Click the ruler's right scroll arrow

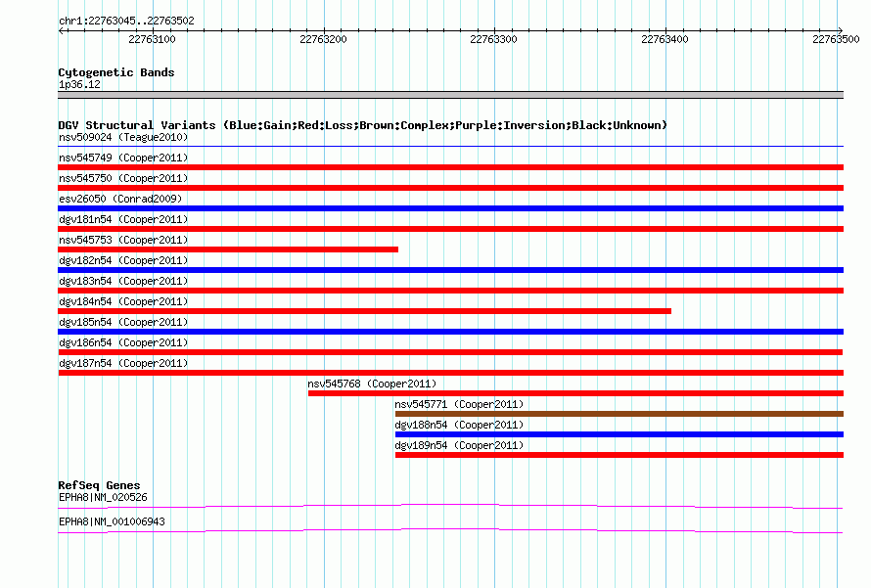840,30
